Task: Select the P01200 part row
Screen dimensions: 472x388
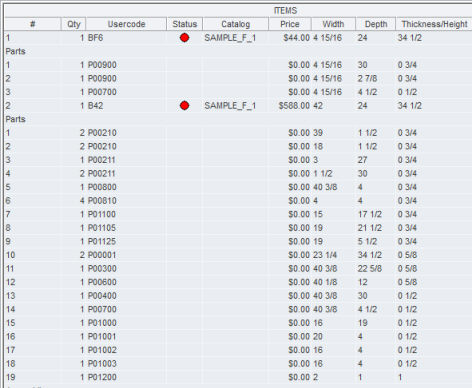Action: 238,377
